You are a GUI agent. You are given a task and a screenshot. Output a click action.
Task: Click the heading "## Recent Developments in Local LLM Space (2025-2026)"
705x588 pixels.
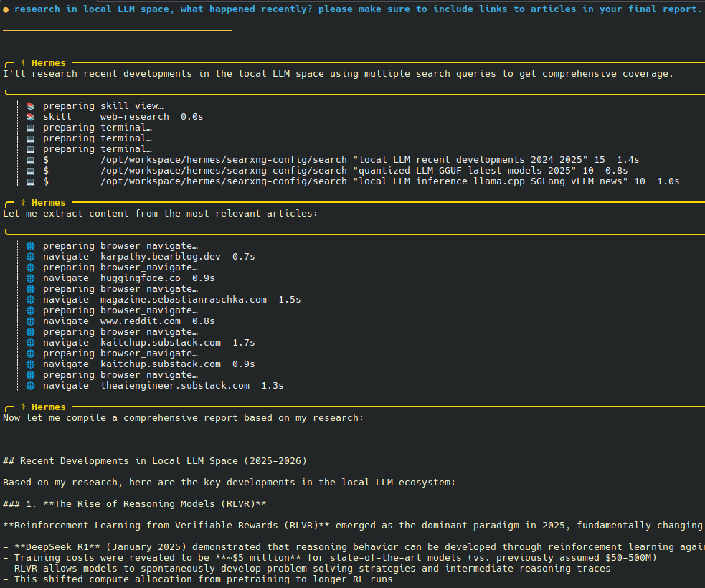(x=155, y=461)
